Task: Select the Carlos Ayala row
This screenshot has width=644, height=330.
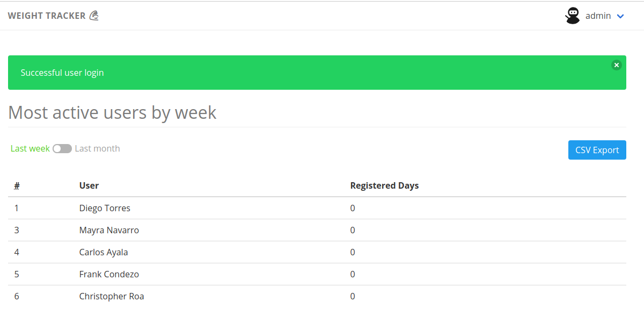Action: click(317, 252)
